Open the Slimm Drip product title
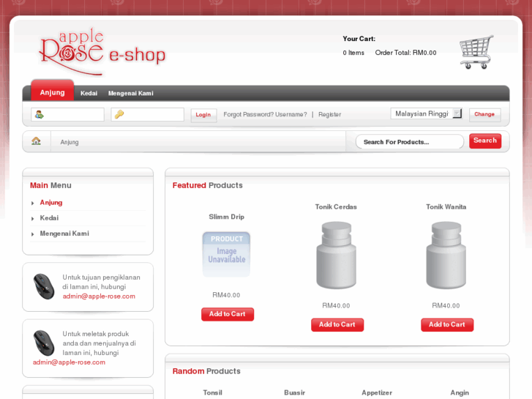Viewport: 532px width, 399px height. tap(226, 217)
